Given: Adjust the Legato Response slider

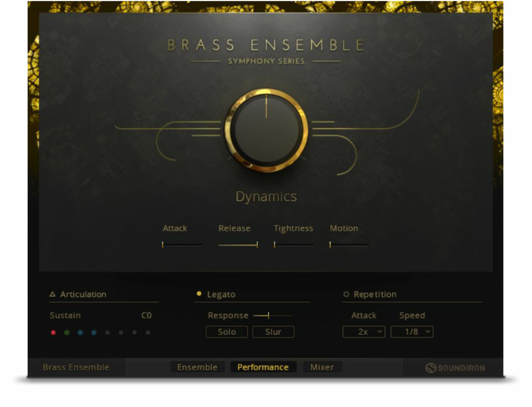Looking at the screenshot, I should pos(273,316).
